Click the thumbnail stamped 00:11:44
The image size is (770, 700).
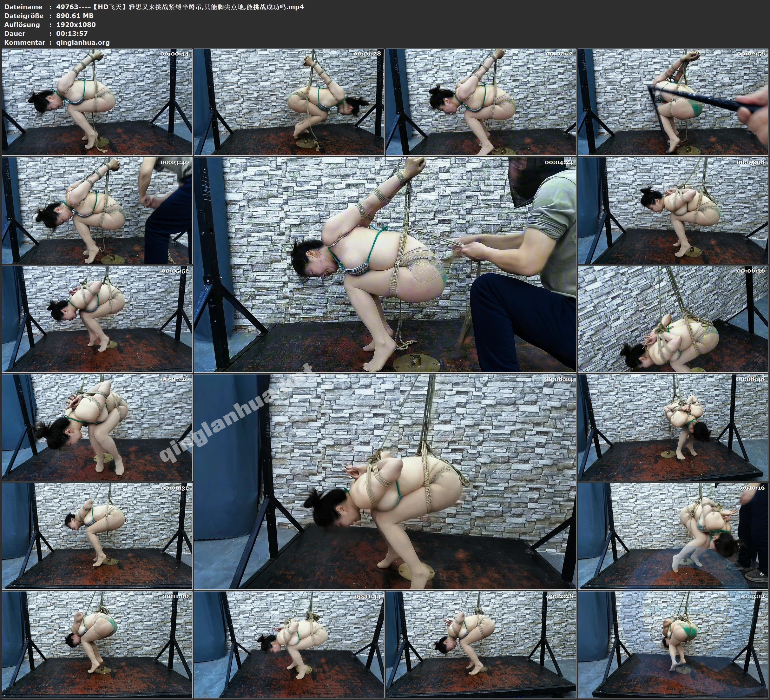pyautogui.click(x=289, y=644)
